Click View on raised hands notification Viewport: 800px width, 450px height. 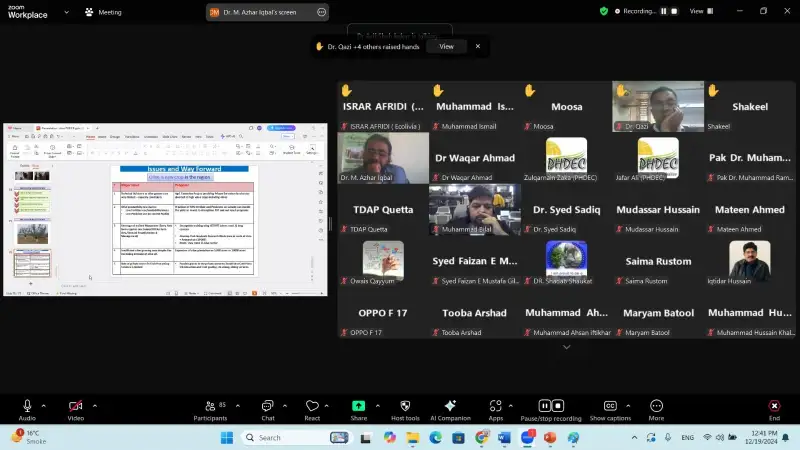coord(446,46)
